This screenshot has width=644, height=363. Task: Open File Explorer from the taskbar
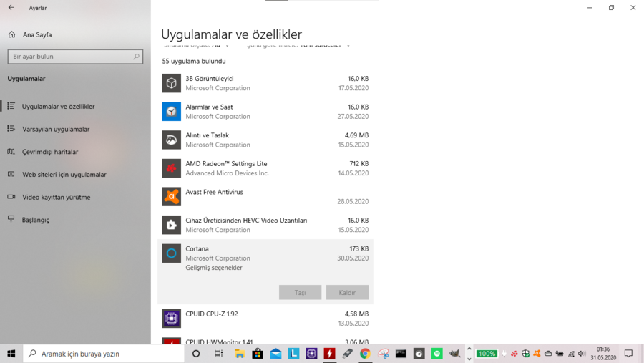(x=240, y=354)
